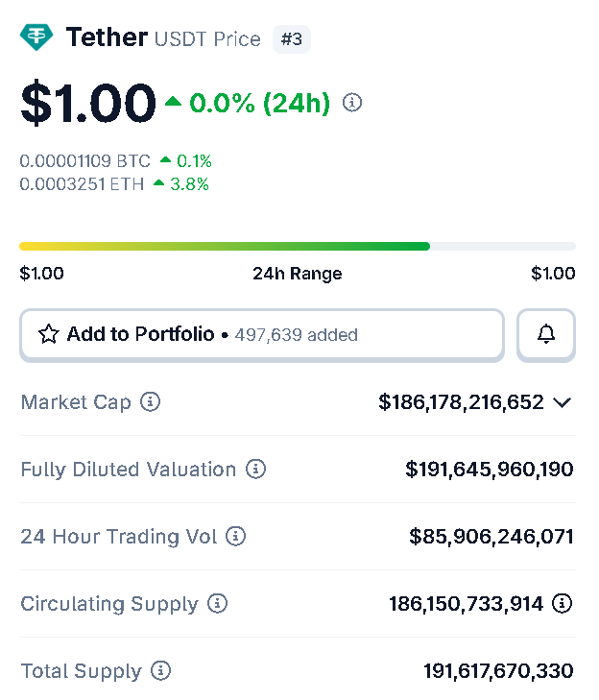Click the 24h Range progress bar
This screenshot has width=599, height=700.
(x=298, y=246)
